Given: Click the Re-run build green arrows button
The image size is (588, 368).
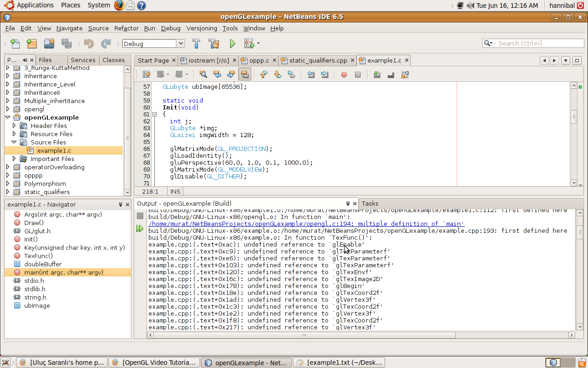Looking at the screenshot, I should (x=140, y=229).
